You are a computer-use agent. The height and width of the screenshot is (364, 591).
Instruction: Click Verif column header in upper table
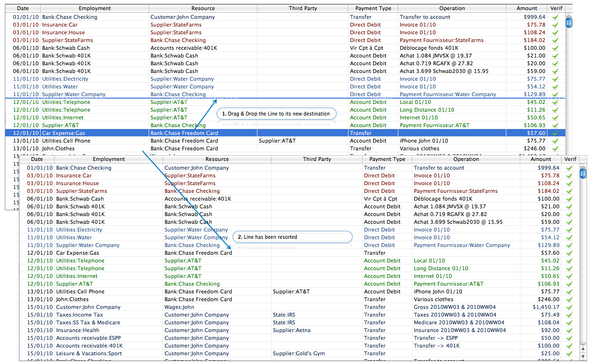coord(556,8)
